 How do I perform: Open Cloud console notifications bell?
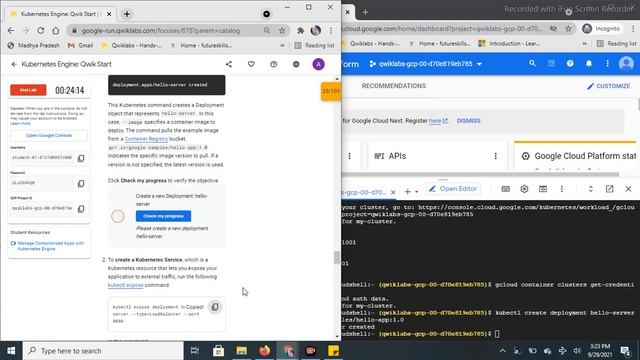click(589, 64)
